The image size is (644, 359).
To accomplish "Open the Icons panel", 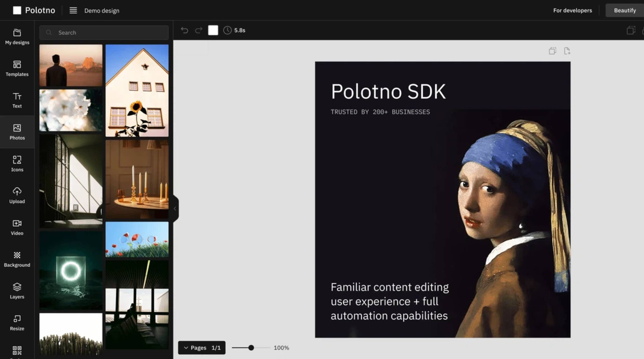I will [17, 164].
